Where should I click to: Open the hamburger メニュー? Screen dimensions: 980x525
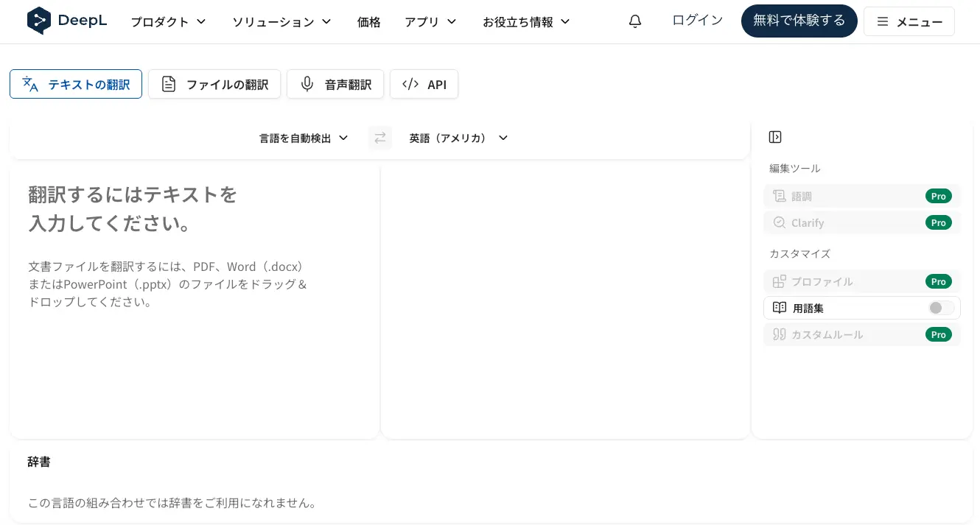click(x=909, y=21)
